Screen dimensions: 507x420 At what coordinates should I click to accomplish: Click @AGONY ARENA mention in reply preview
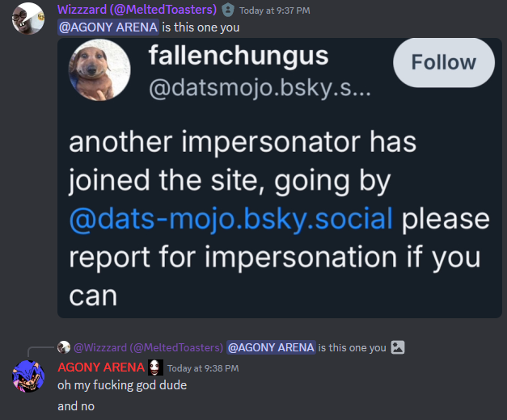coord(271,347)
